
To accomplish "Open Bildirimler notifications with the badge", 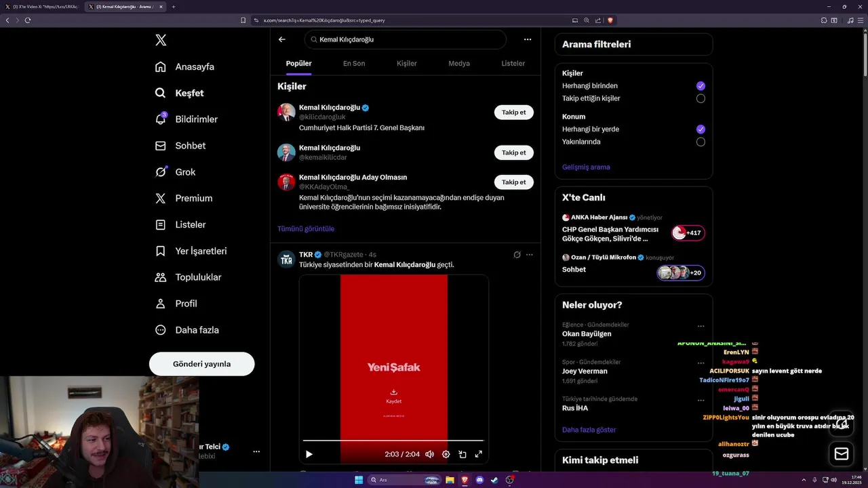I will click(186, 119).
